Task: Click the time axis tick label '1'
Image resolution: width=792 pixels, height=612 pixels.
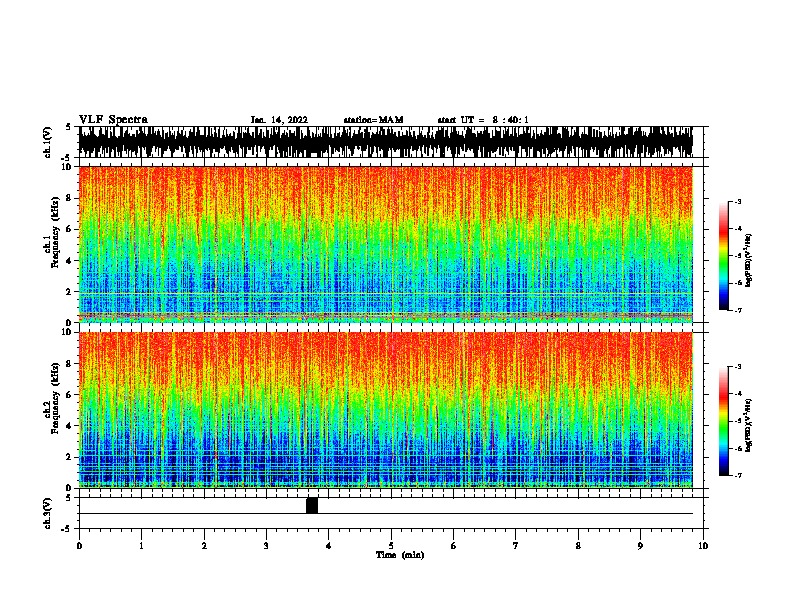Action: pos(141,546)
